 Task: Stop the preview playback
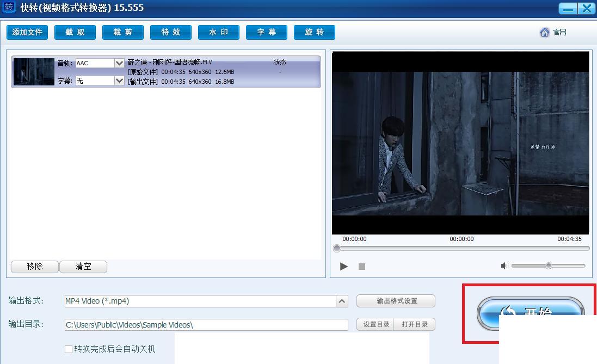coord(362,267)
